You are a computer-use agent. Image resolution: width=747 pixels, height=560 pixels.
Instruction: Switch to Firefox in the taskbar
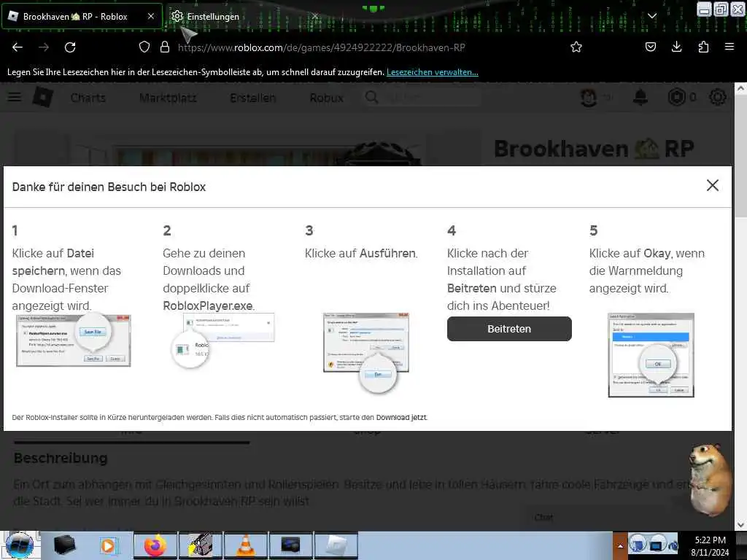[155, 545]
